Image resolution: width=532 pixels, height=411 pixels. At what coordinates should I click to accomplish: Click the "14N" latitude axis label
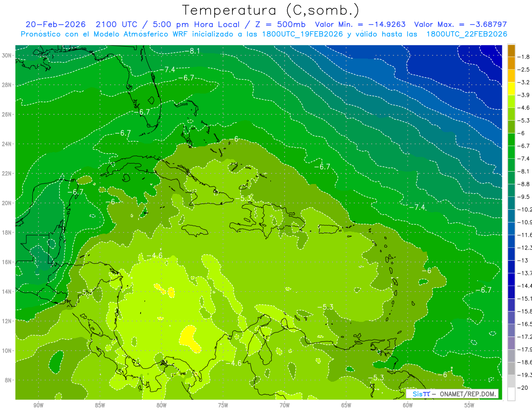[x=8, y=291]
